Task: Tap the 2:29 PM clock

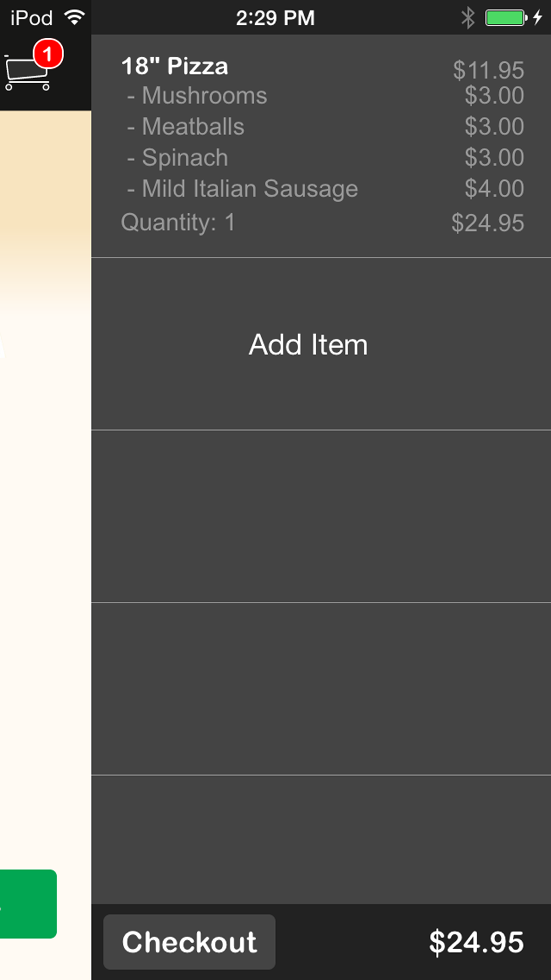Action: (275, 18)
